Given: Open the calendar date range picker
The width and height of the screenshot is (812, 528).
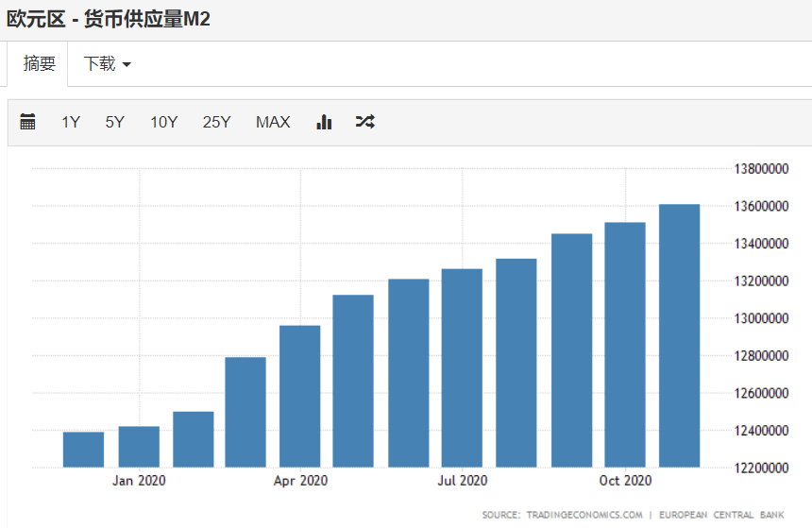Looking at the screenshot, I should (27, 122).
